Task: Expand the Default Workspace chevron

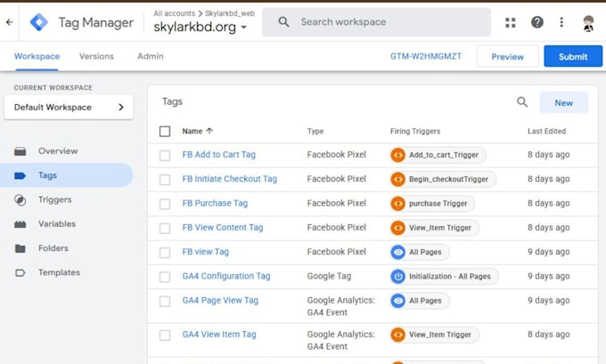Action: (121, 108)
